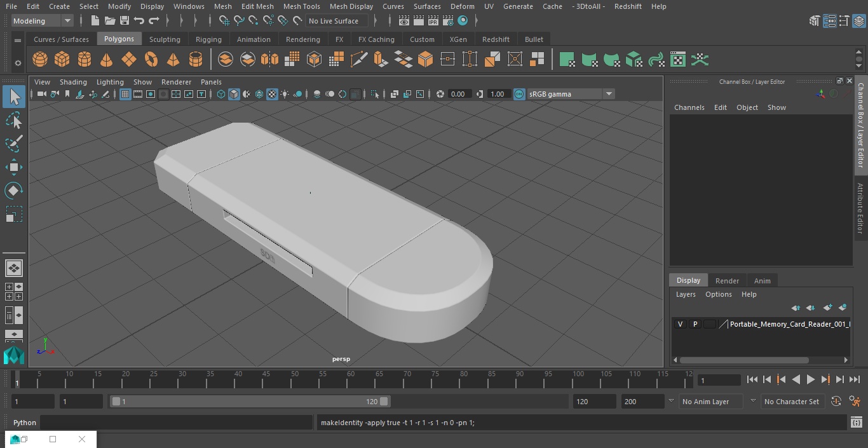This screenshot has width=868, height=448.
Task: Create a polygon cone from the shelf
Action: tap(107, 60)
